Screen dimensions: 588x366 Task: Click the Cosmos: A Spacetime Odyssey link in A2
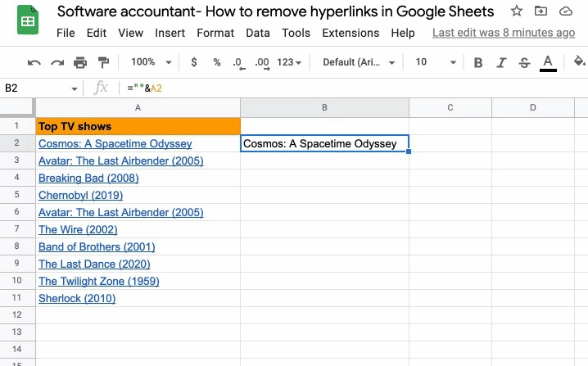coord(115,143)
